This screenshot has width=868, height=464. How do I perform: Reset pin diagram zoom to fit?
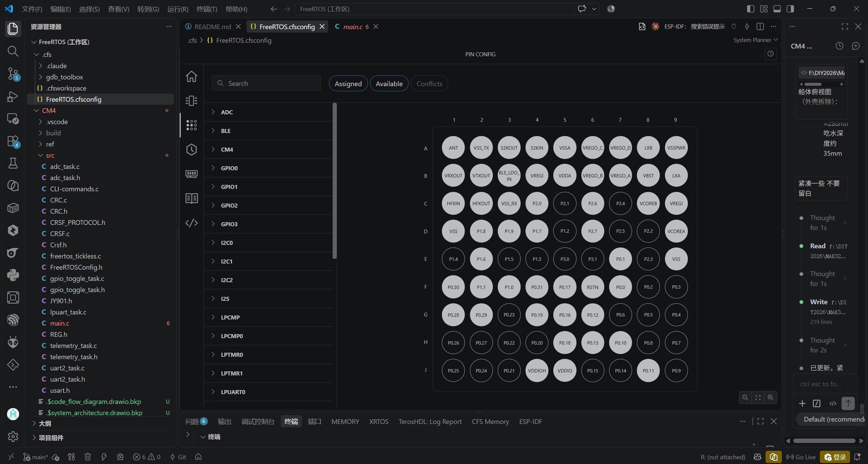pyautogui.click(x=758, y=398)
